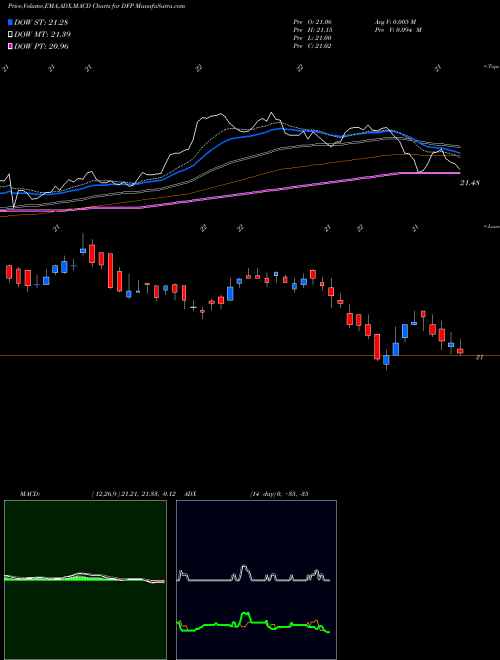The image size is (500, 660).
Task: Click the thick green line in ADX panel
Action: pyautogui.click(x=253, y=623)
